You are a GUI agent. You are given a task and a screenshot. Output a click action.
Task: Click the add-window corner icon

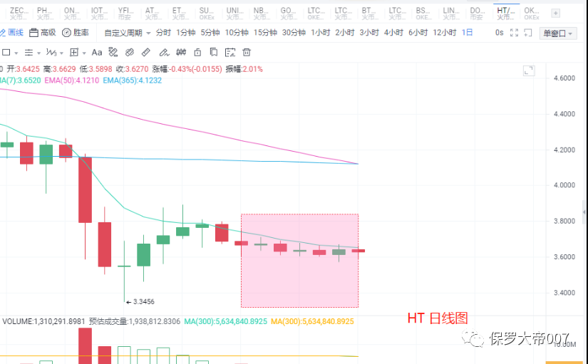pos(528,33)
